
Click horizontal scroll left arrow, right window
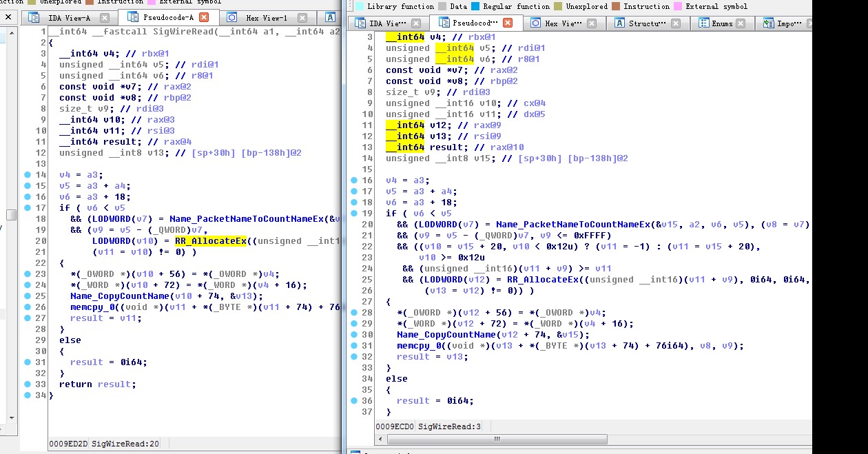coord(380,439)
